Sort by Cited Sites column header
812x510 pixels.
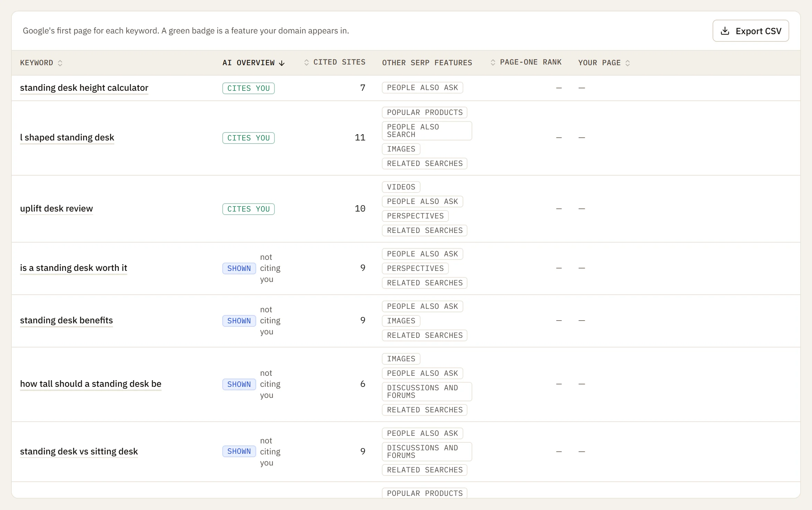tap(335, 62)
